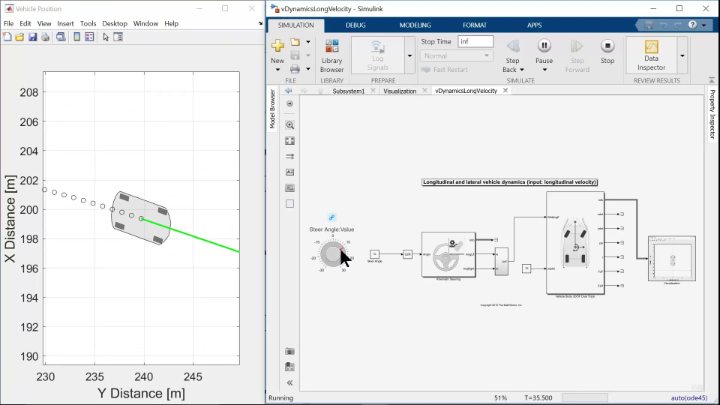The image size is (720, 405).
Task: Click the Visualization subsystem block
Action: (x=672, y=258)
